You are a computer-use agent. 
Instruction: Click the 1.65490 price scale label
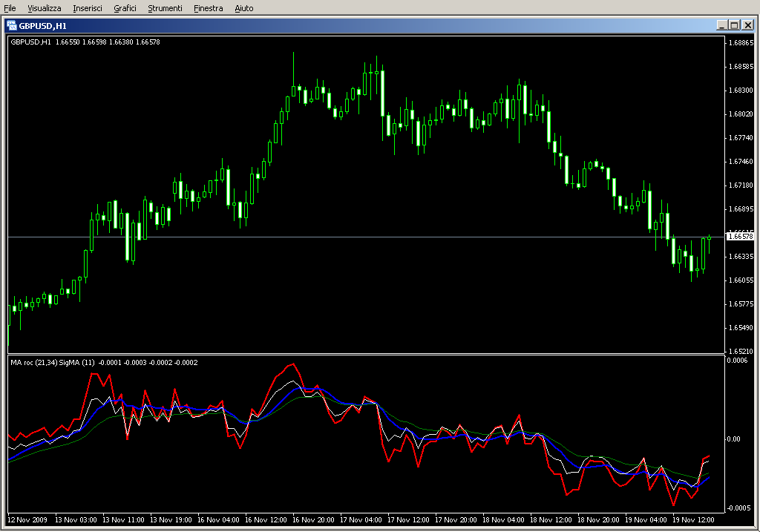coord(741,327)
